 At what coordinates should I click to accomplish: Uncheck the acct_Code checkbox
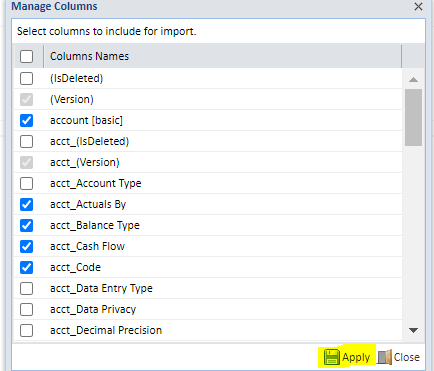coord(26,267)
